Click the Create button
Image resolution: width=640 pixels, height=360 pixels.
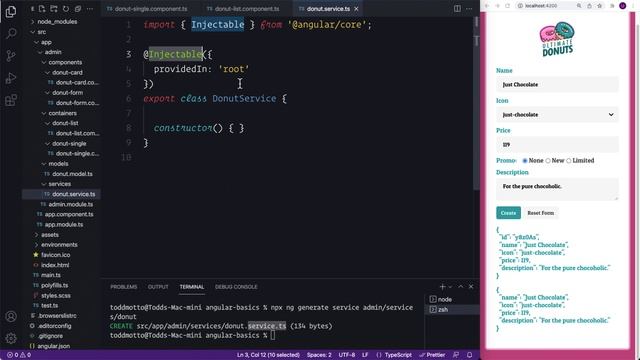click(509, 213)
